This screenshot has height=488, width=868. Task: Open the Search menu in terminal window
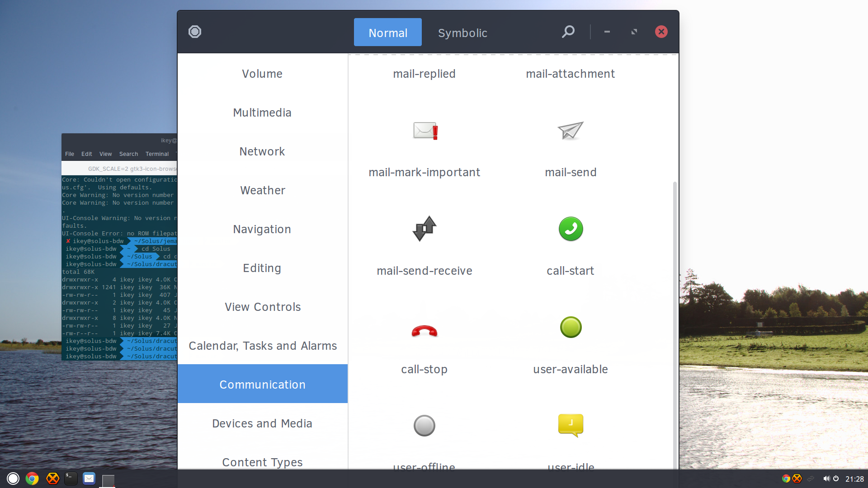pyautogui.click(x=129, y=154)
